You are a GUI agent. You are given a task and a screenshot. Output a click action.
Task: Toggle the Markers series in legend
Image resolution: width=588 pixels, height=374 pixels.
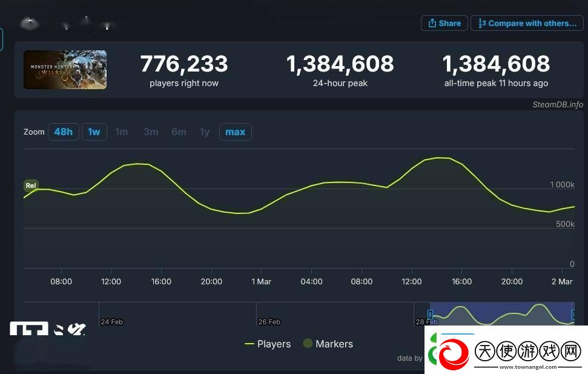(328, 344)
